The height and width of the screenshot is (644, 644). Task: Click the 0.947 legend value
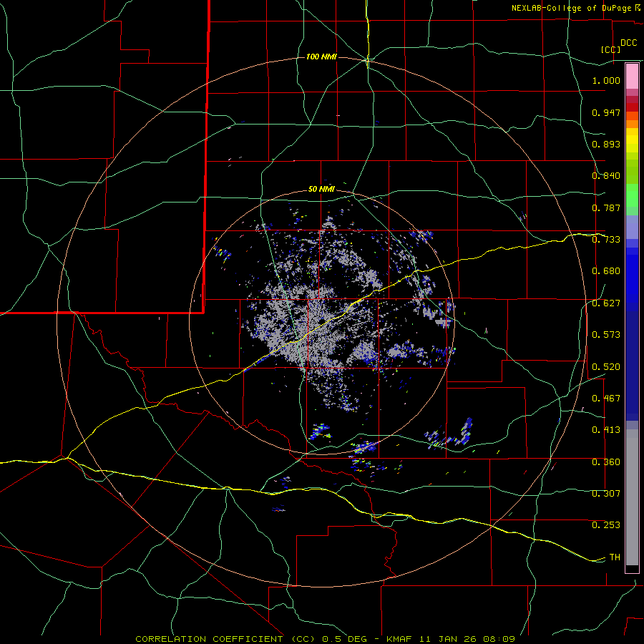pos(606,112)
